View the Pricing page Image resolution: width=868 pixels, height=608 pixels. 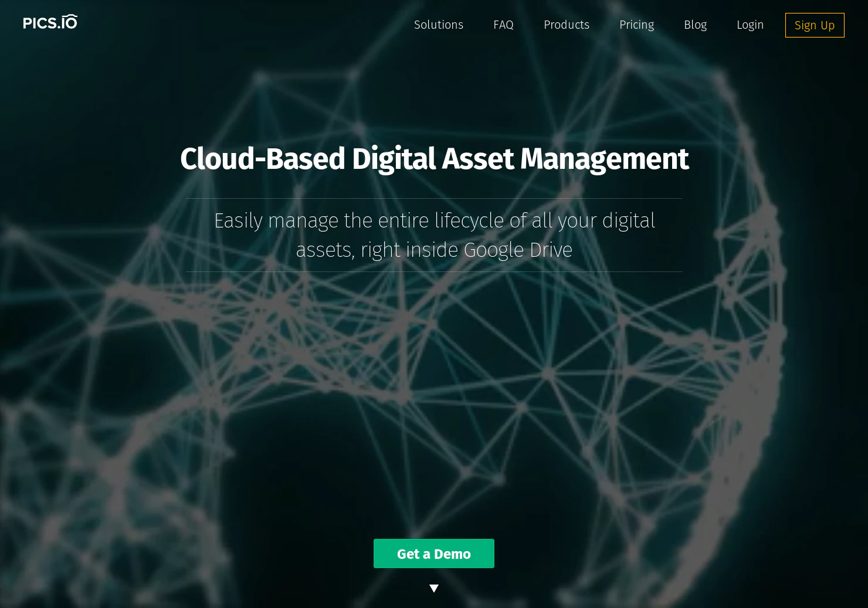click(636, 25)
